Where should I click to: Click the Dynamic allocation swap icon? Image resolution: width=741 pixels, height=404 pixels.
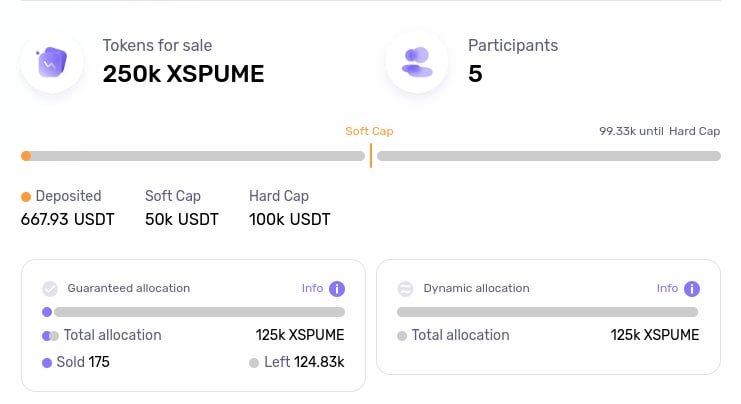(405, 289)
